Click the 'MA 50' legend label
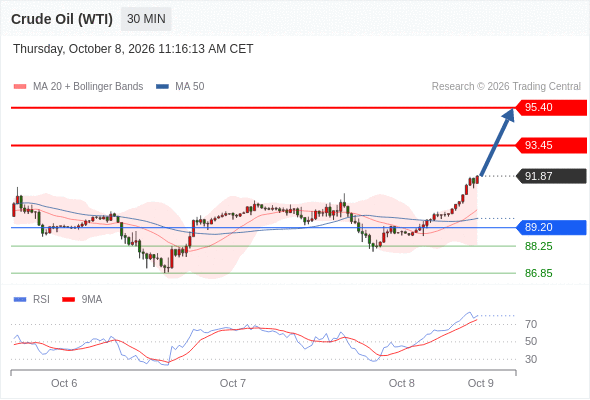590x400 pixels. (190, 87)
